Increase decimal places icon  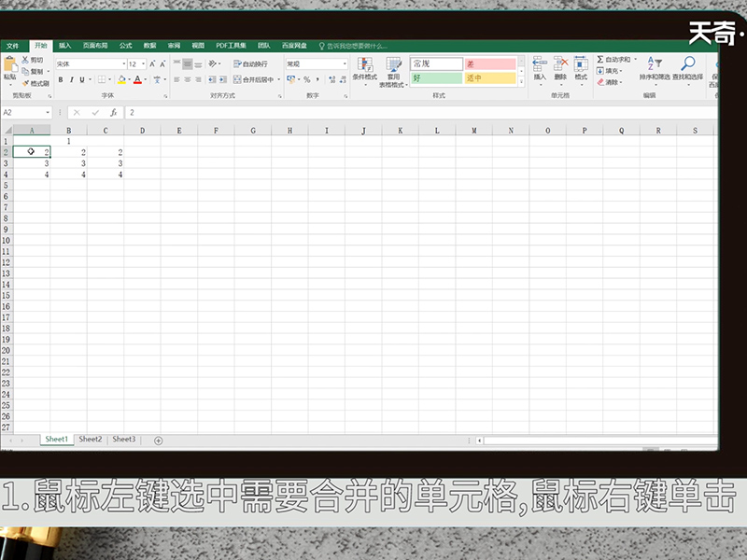pyautogui.click(x=332, y=79)
